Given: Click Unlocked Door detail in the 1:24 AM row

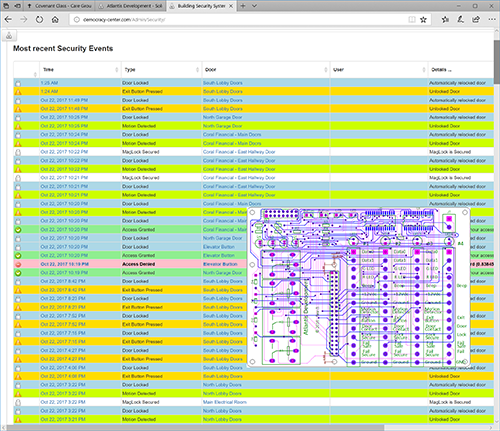Looking at the screenshot, I should point(444,91).
